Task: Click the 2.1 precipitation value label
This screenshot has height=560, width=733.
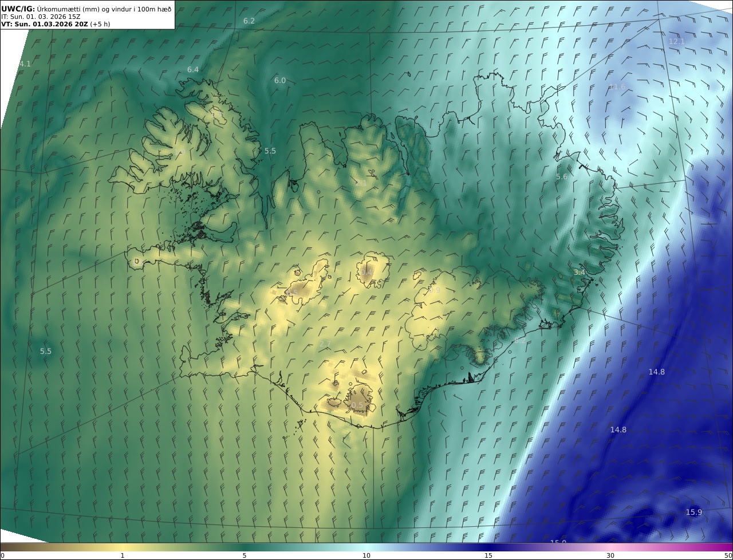Action: (361, 183)
